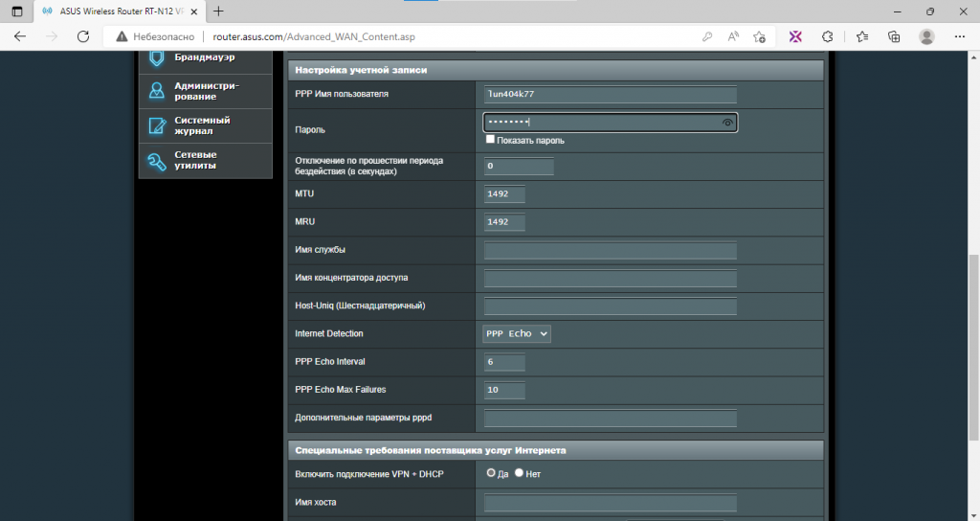This screenshot has width=980, height=521.
Task: Click the browser refresh icon
Action: tap(83, 36)
